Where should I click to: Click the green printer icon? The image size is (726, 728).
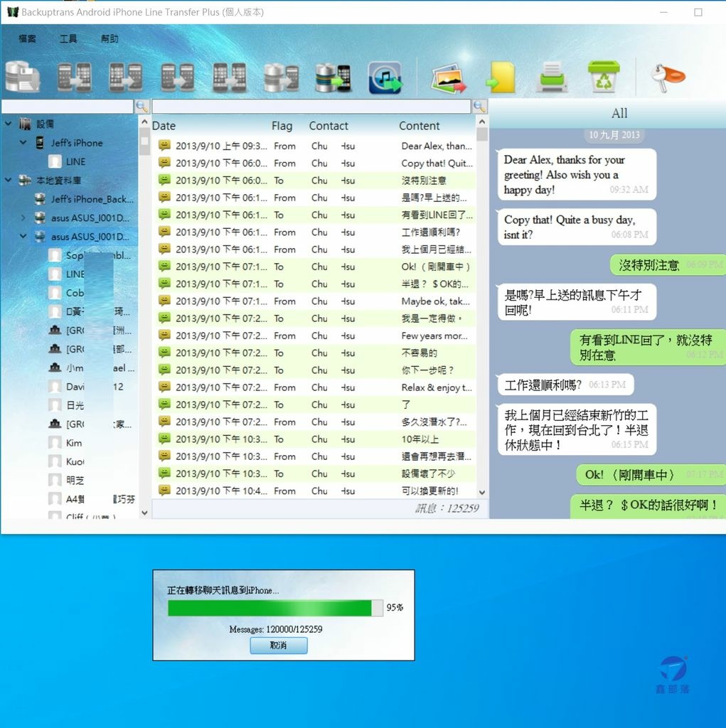pyautogui.click(x=552, y=77)
